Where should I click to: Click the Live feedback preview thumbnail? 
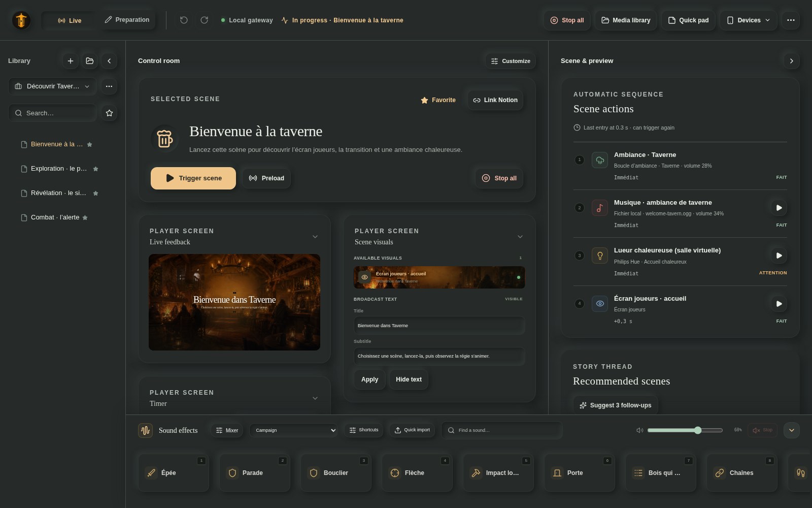click(x=234, y=302)
